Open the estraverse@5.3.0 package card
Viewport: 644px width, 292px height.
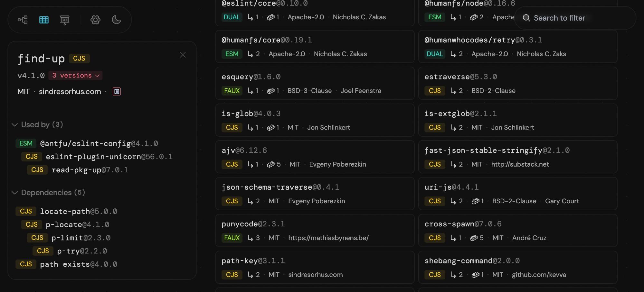(x=518, y=83)
